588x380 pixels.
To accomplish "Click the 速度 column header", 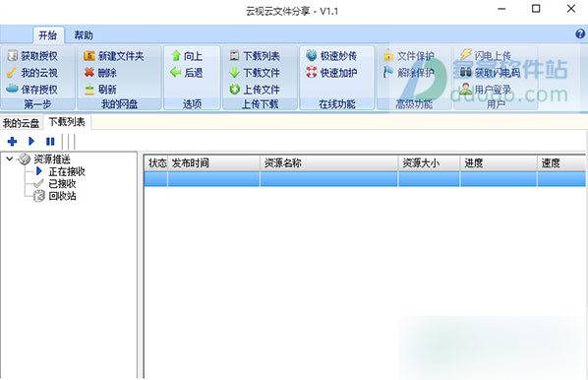I will tap(561, 163).
